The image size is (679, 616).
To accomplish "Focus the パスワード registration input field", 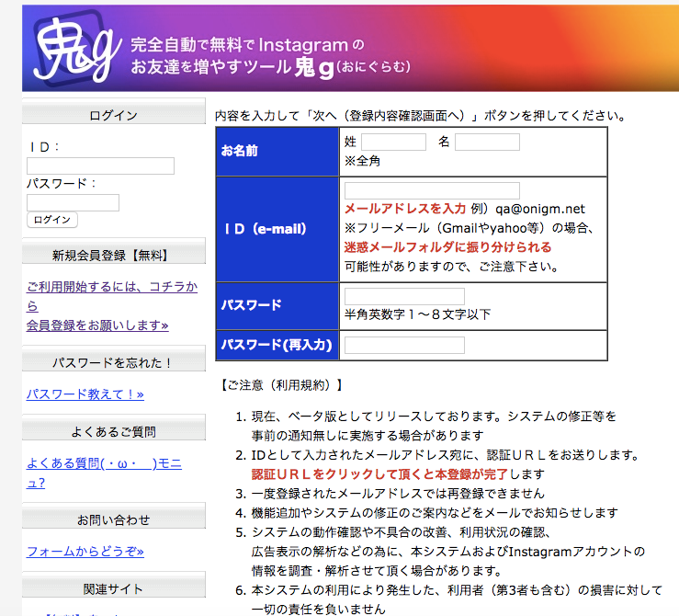I will click(404, 296).
